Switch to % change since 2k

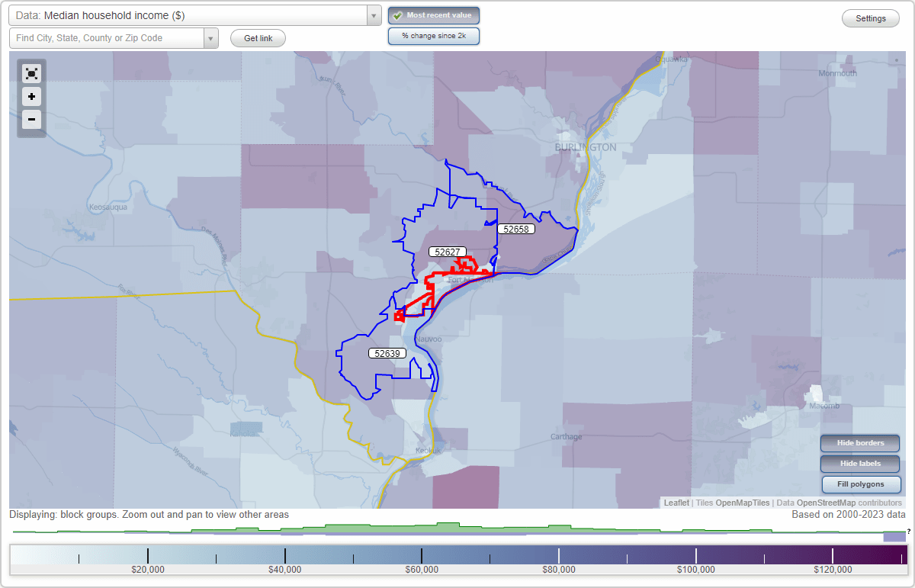(434, 36)
